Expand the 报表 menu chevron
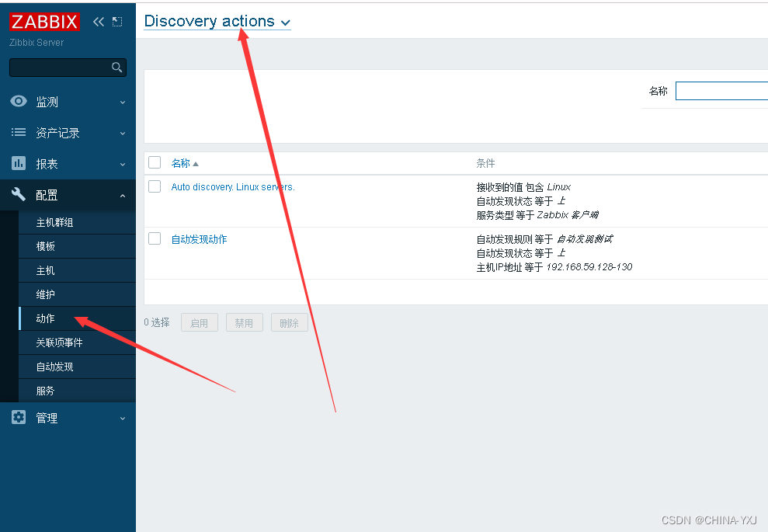This screenshot has height=532, width=768. pyautogui.click(x=123, y=165)
